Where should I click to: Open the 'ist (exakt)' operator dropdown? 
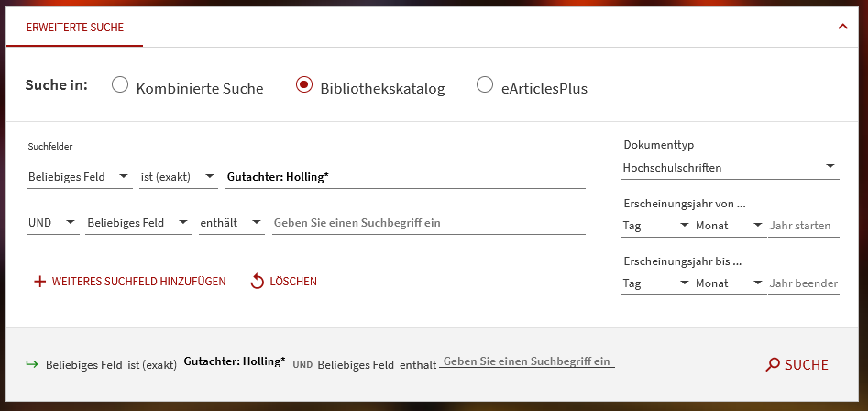178,176
